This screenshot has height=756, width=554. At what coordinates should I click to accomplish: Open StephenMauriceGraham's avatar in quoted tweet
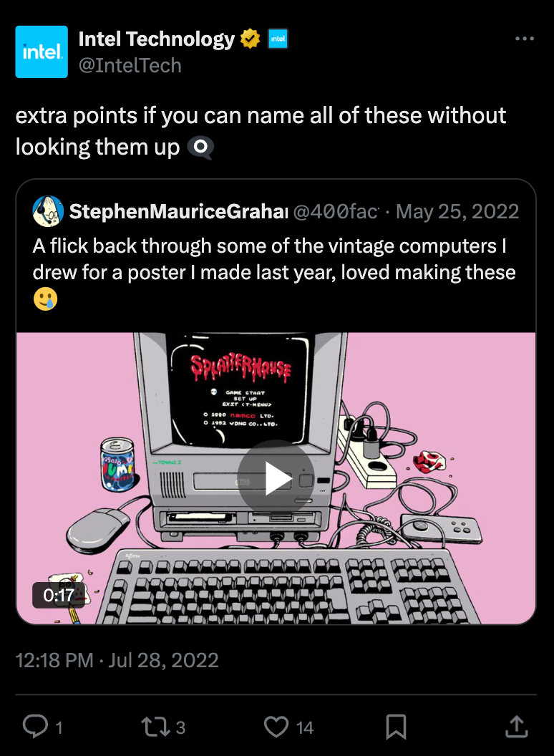tap(48, 211)
